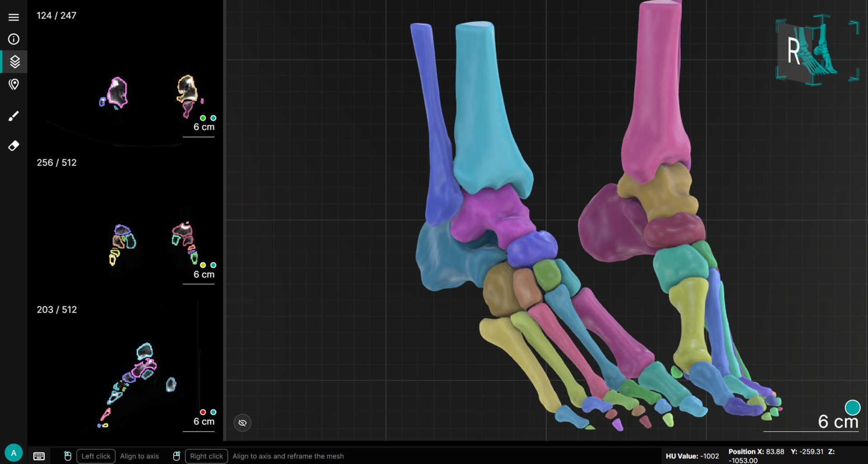Open the hamburger menu

click(14, 17)
